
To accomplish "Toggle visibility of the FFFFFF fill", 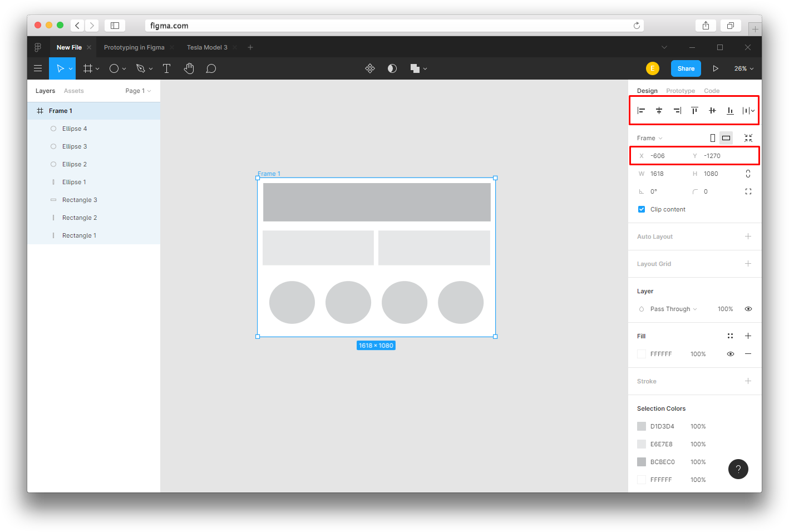I will pyautogui.click(x=731, y=354).
